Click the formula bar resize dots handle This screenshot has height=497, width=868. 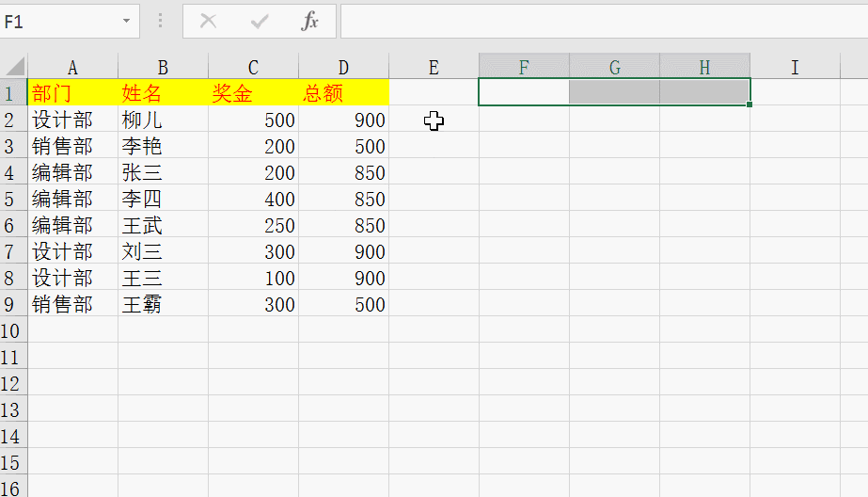pos(161,21)
